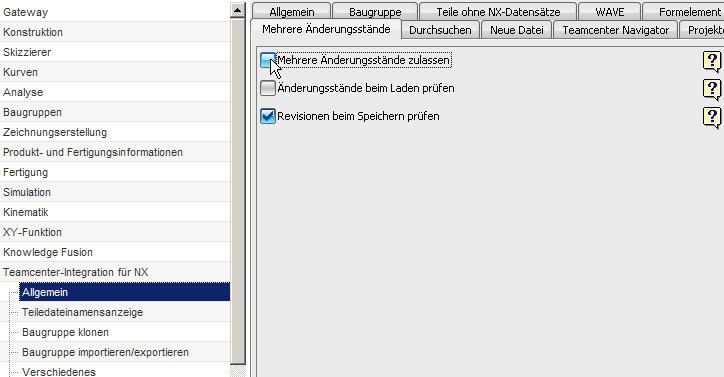This screenshot has width=724, height=377.
Task: Switch to the WAVE tab
Action: (x=609, y=12)
